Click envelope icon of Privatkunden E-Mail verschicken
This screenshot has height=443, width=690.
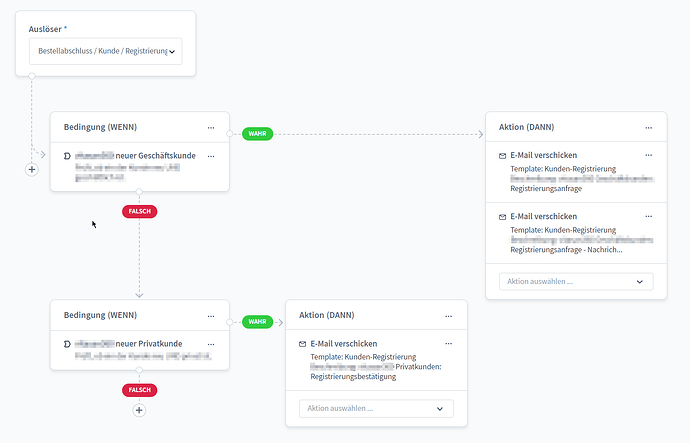click(x=302, y=344)
